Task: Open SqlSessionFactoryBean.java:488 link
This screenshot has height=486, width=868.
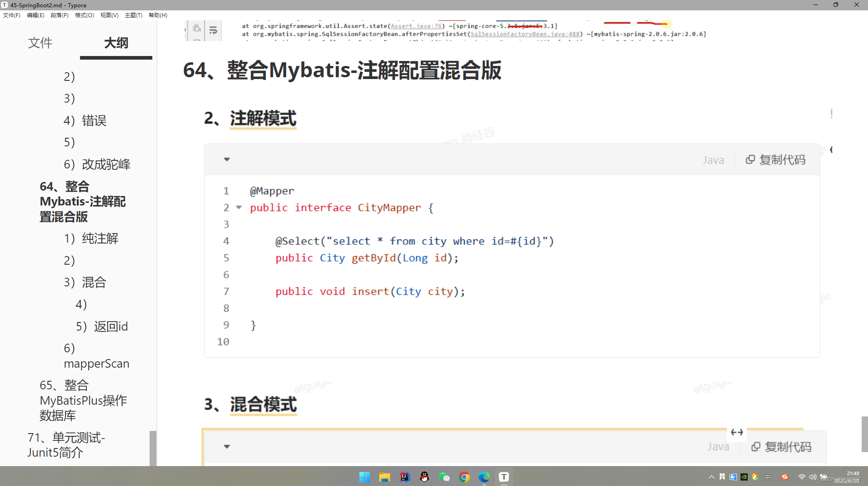Action: click(525, 34)
